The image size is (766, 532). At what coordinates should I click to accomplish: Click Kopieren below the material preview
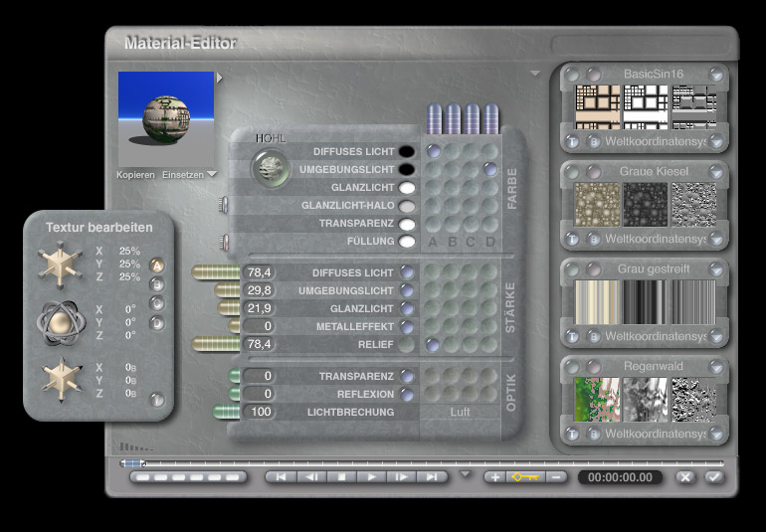pos(135,175)
